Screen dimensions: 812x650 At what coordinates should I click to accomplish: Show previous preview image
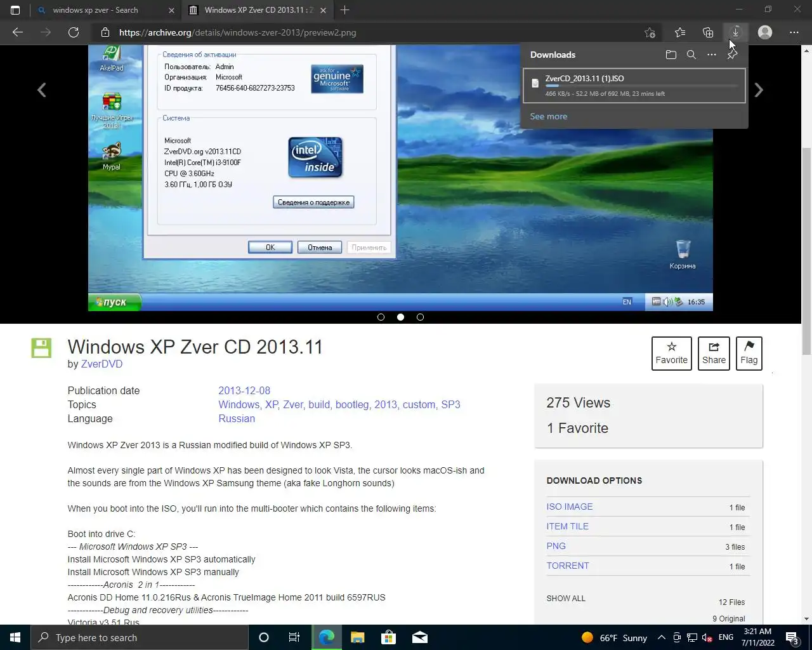pos(42,90)
